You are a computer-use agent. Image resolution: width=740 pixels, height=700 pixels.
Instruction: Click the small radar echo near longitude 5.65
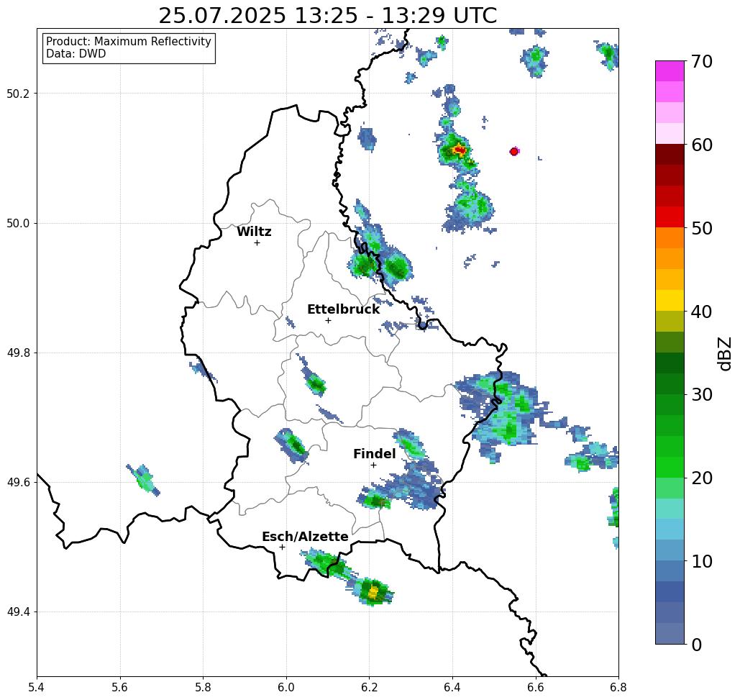(x=144, y=480)
